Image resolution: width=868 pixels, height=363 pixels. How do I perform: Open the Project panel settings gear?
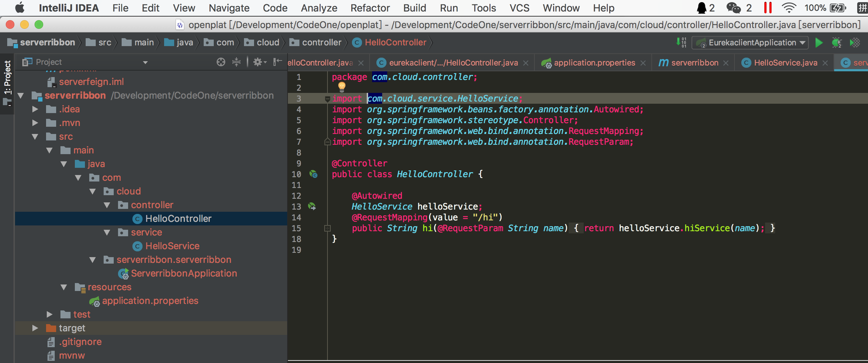(259, 62)
